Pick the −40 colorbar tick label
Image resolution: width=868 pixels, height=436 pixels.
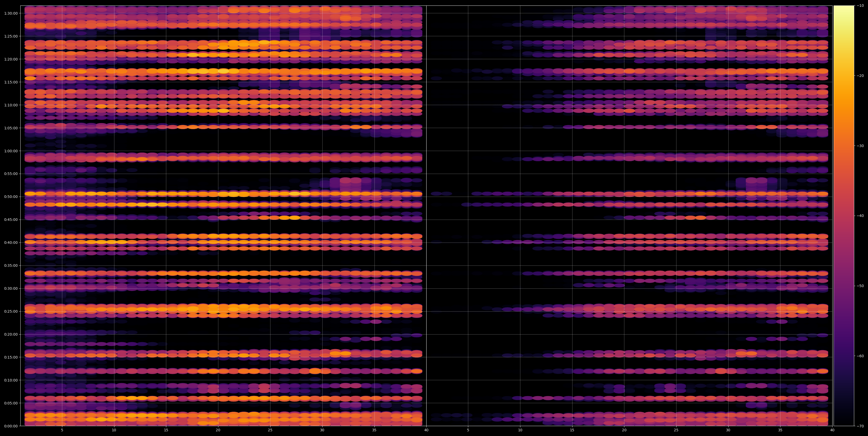(860, 216)
